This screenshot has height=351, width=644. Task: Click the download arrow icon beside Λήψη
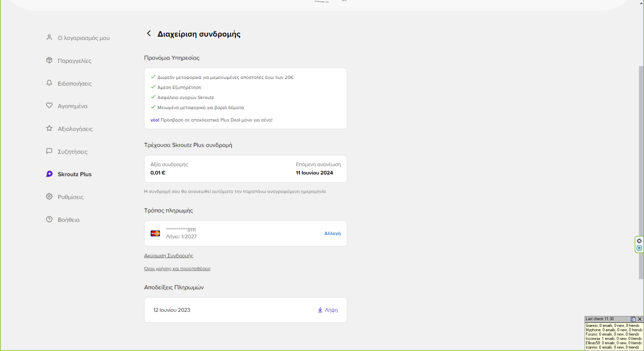click(320, 310)
